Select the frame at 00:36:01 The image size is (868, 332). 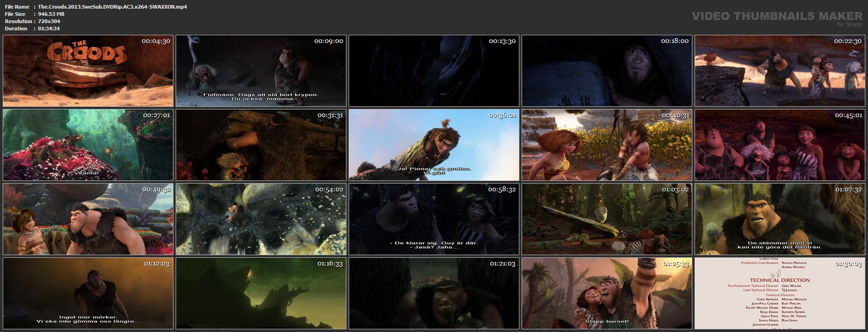click(x=434, y=145)
